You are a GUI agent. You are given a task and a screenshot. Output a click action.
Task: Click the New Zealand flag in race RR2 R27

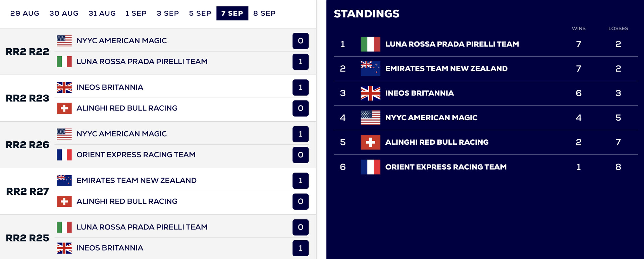pyautogui.click(x=64, y=181)
